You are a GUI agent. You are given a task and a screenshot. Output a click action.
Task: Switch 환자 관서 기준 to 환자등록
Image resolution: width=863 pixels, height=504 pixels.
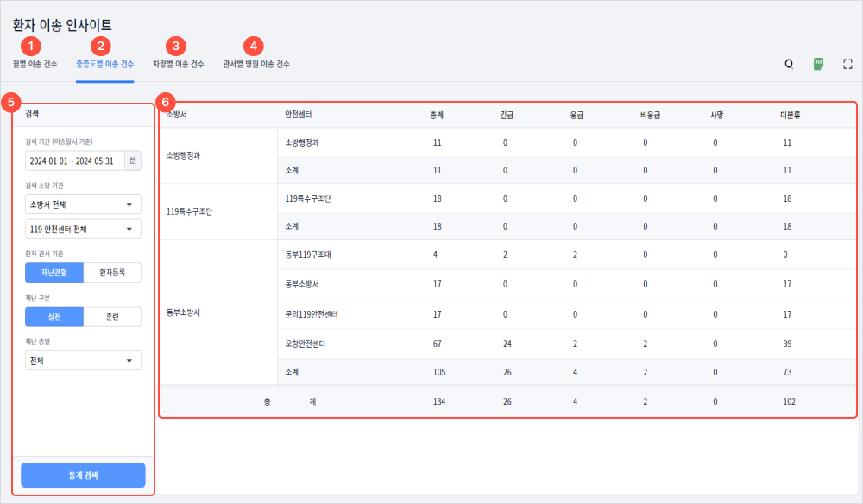(x=112, y=273)
